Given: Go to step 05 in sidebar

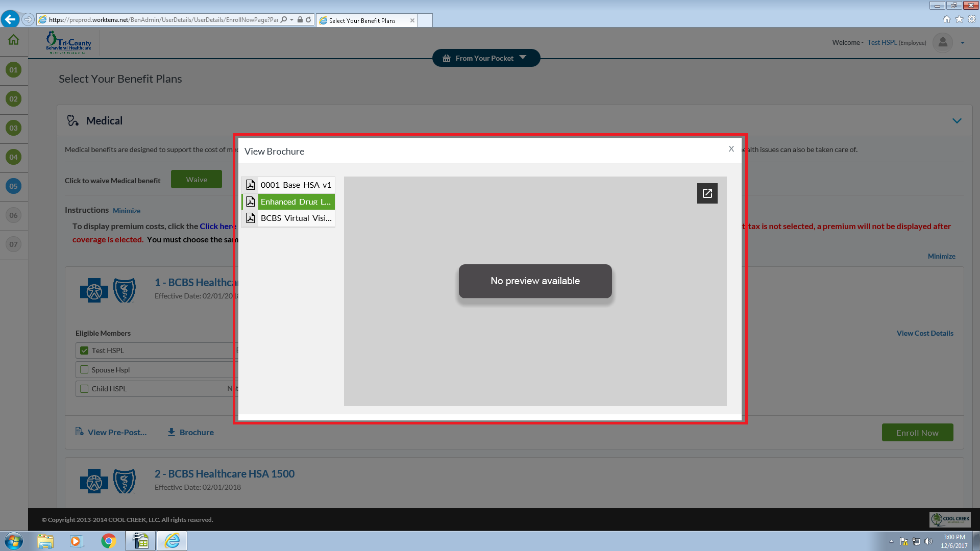Looking at the screenshot, I should point(14,186).
